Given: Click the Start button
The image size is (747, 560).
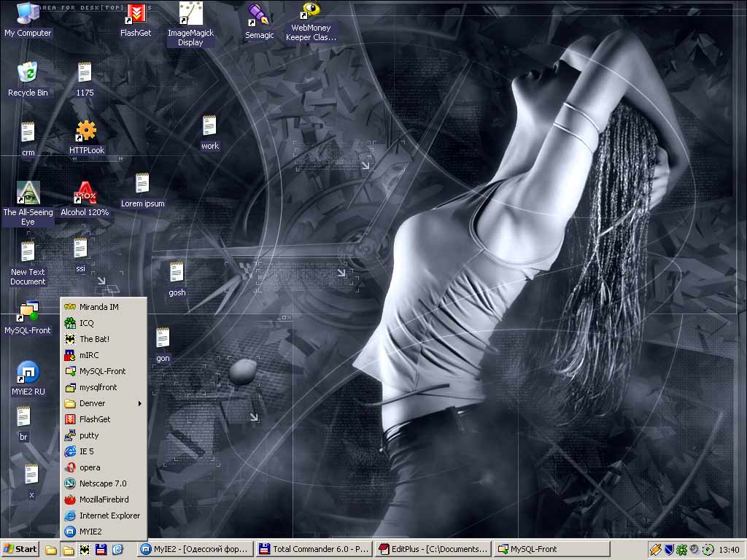Looking at the screenshot, I should [x=20, y=550].
